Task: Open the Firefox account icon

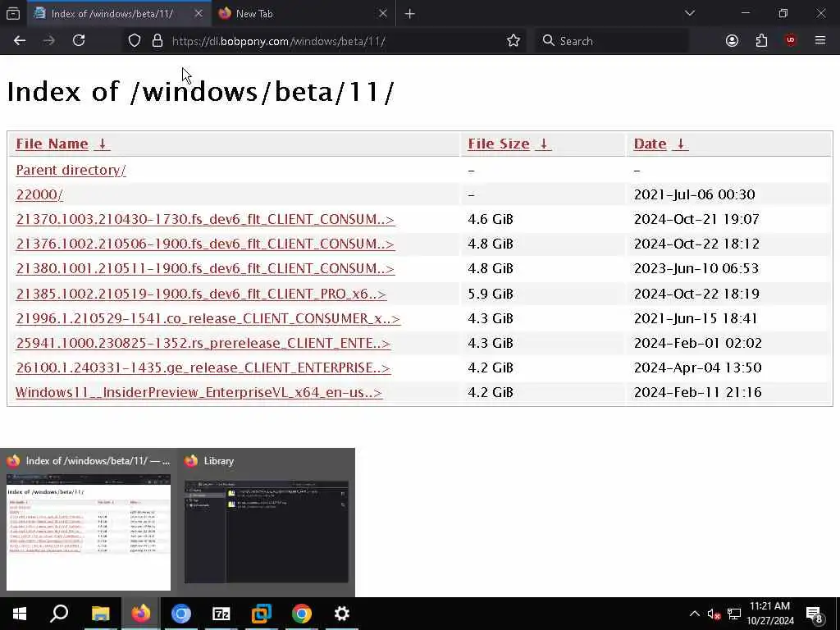Action: pyautogui.click(x=732, y=41)
